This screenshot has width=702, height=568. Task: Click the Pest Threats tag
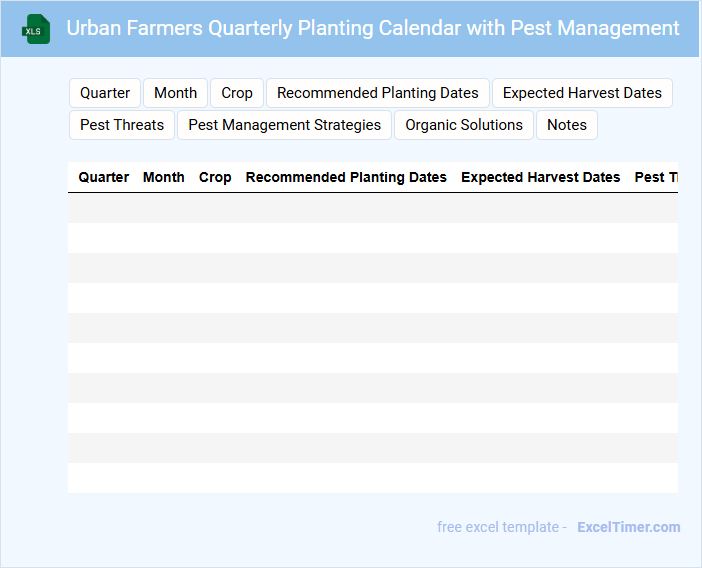(x=122, y=125)
